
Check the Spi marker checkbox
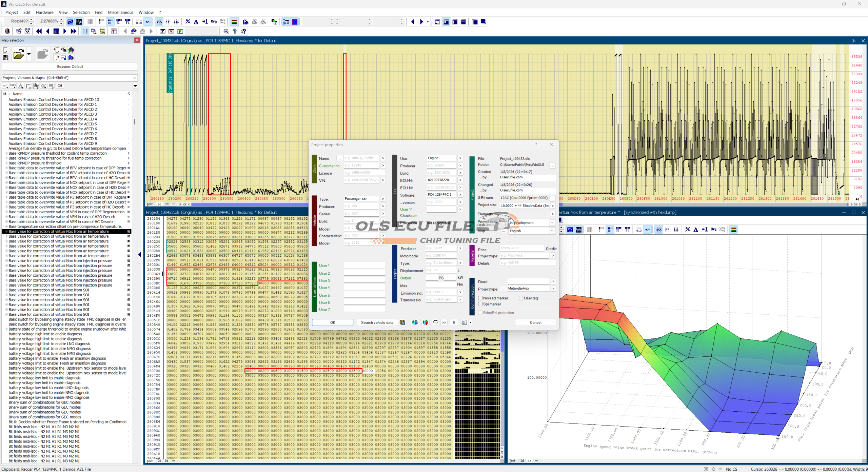(480, 304)
